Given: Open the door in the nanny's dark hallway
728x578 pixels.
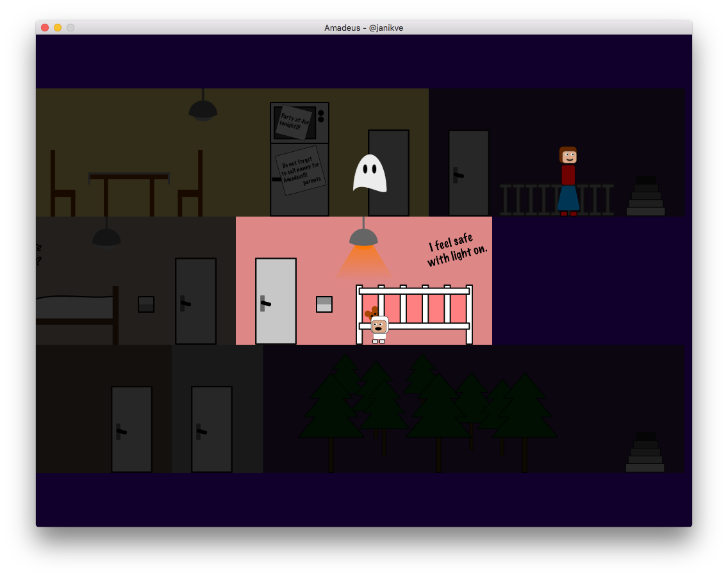Looking at the screenshot, I should (468, 173).
